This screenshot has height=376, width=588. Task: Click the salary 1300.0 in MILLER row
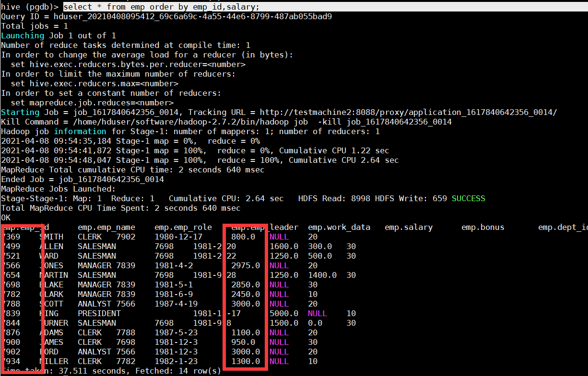(246, 361)
